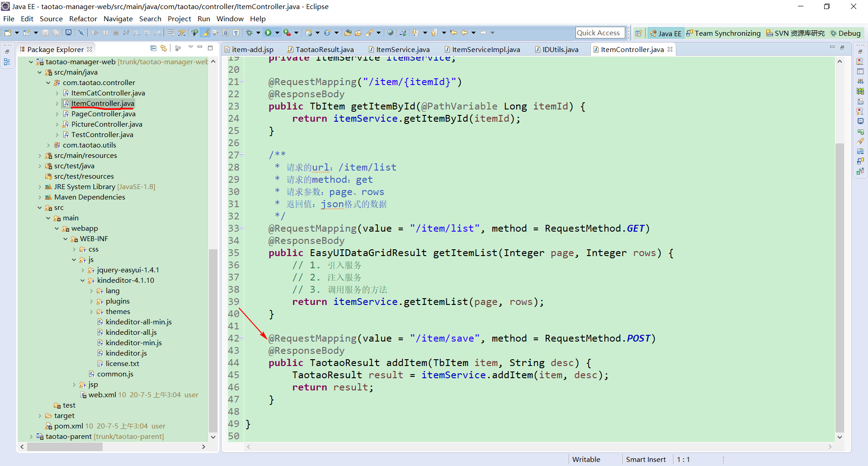Screen dimensions: 868x466
Task: Expand the Maven Dependencies node
Action: [x=40, y=197]
